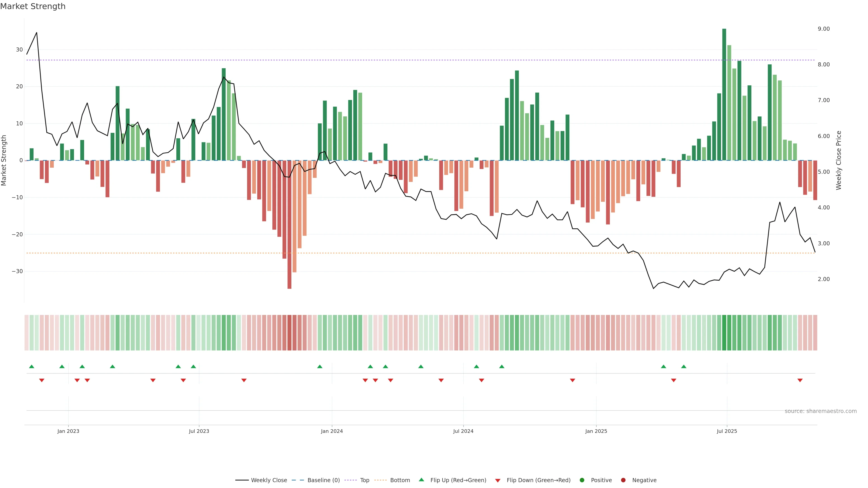Click the Market Strength chart title
The image size is (868, 488).
click(33, 6)
